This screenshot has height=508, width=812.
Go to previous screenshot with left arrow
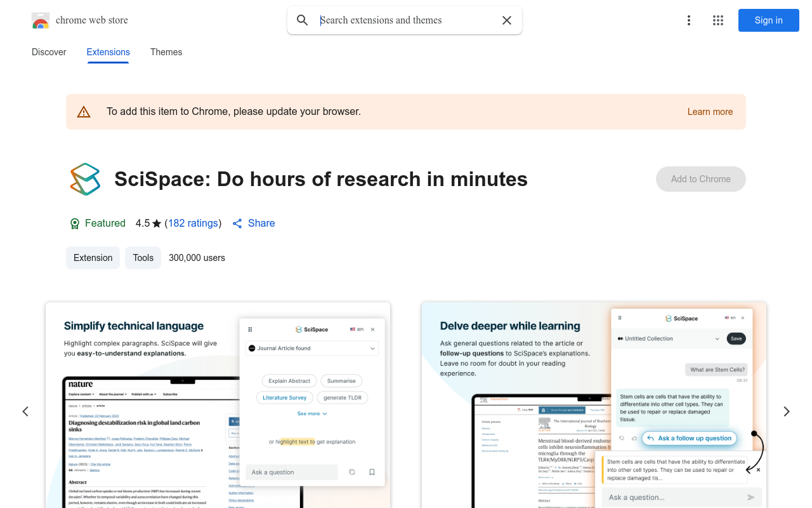pyautogui.click(x=25, y=411)
